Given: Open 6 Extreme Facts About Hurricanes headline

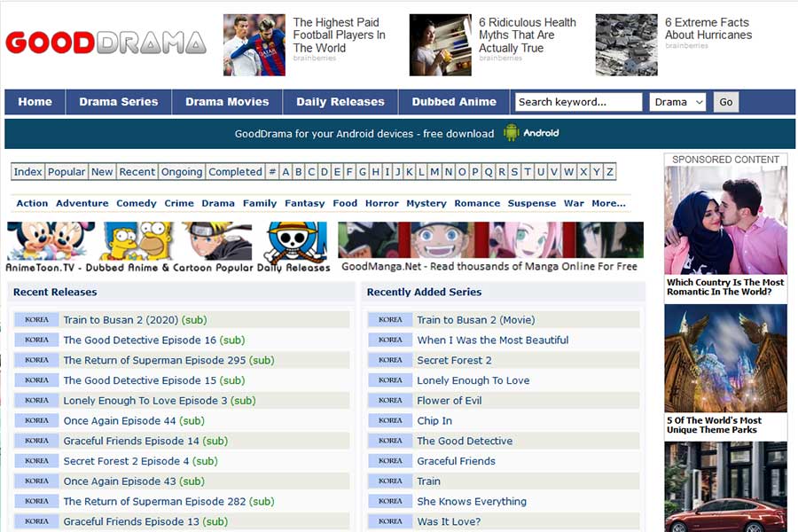Looking at the screenshot, I should [708, 28].
